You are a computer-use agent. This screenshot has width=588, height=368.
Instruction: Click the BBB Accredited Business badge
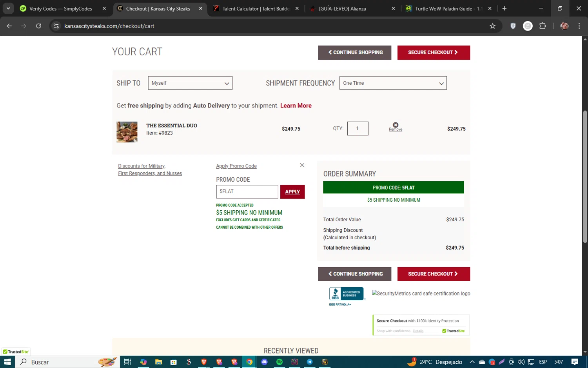pyautogui.click(x=347, y=294)
